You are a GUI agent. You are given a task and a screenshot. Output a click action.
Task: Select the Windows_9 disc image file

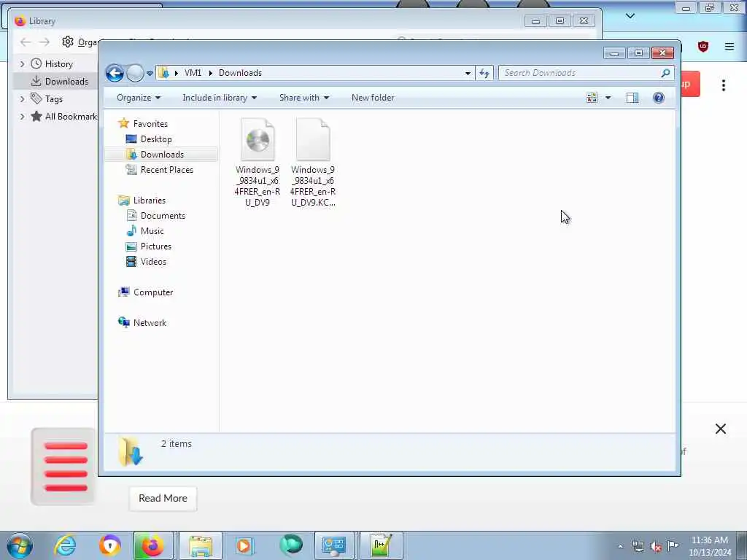click(258, 163)
